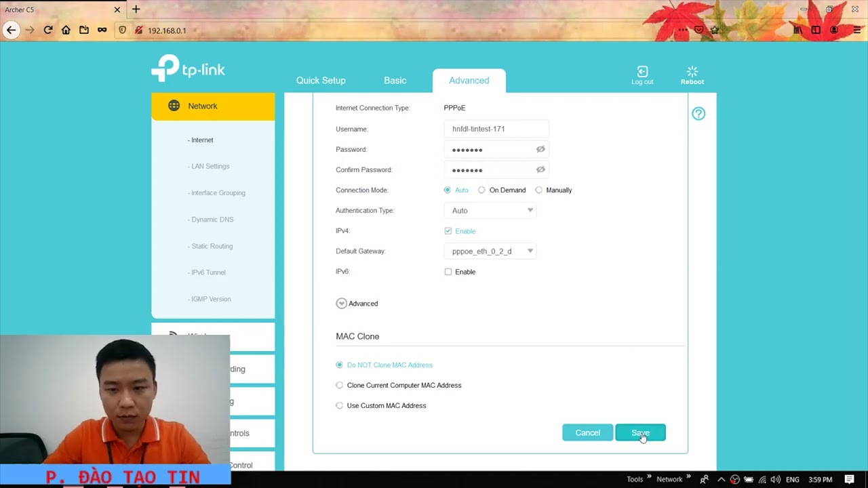Expand the Advanced section
Screen dimensions: 868x488
[x=342, y=303]
